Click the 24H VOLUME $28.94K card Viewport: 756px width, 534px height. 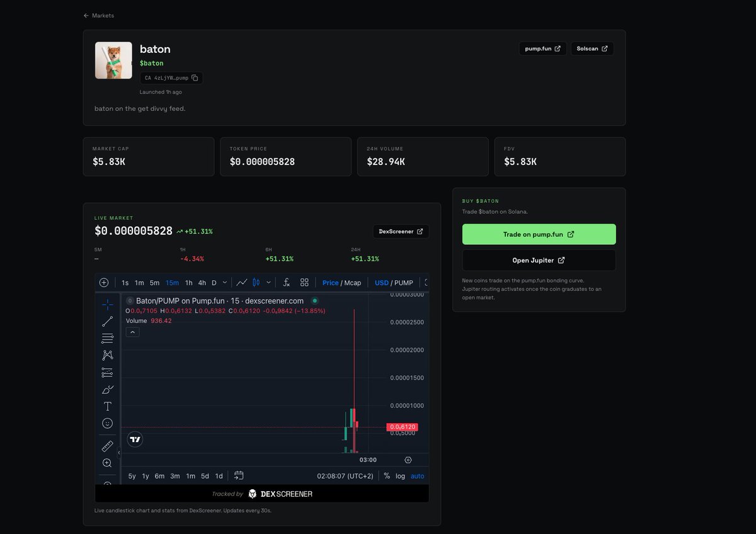click(423, 157)
